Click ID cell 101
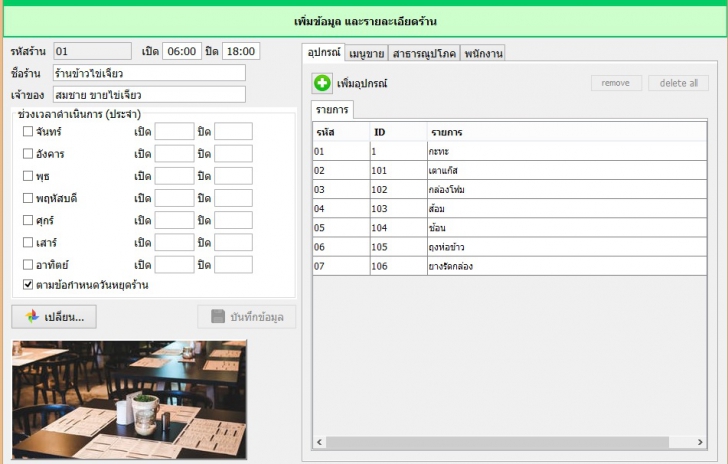 398,170
